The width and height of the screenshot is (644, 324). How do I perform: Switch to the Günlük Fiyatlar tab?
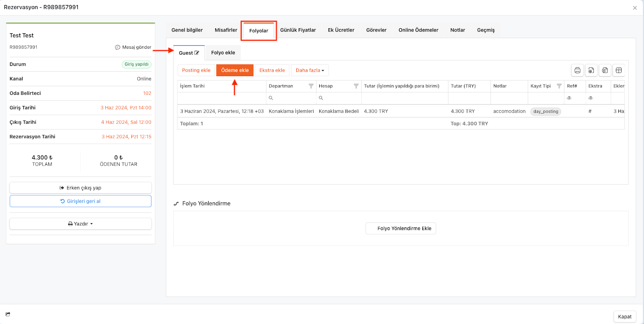coord(298,30)
